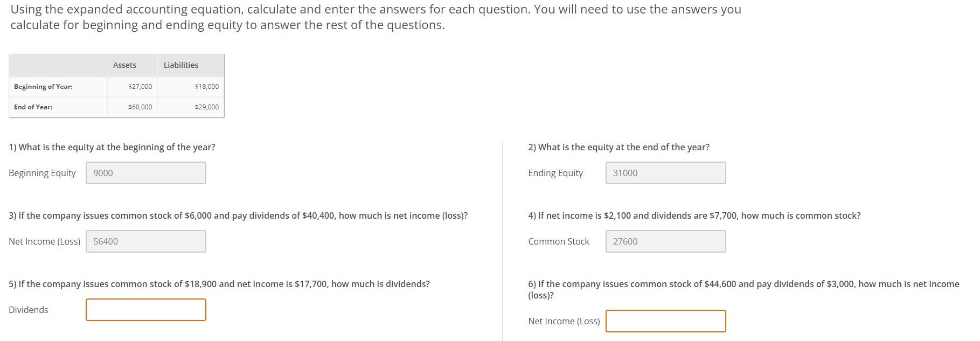The image size is (980, 341).
Task: Select the Beginning Equity field showing 9000
Action: (x=145, y=173)
